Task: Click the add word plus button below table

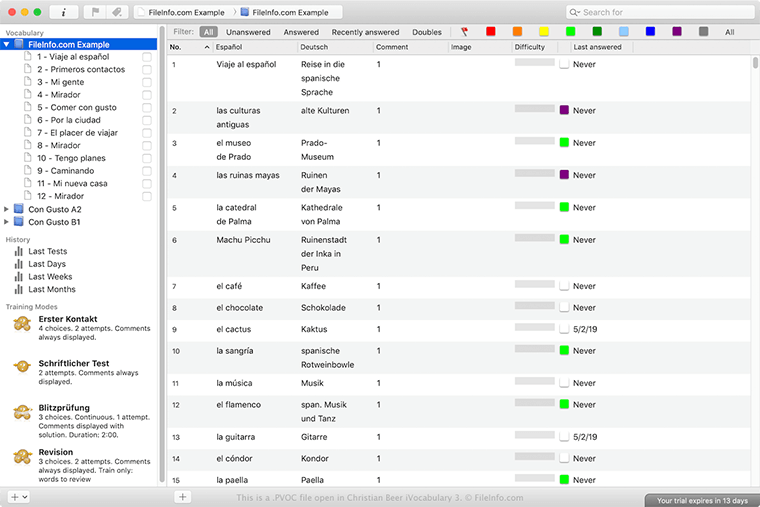Action: pyautogui.click(x=183, y=496)
